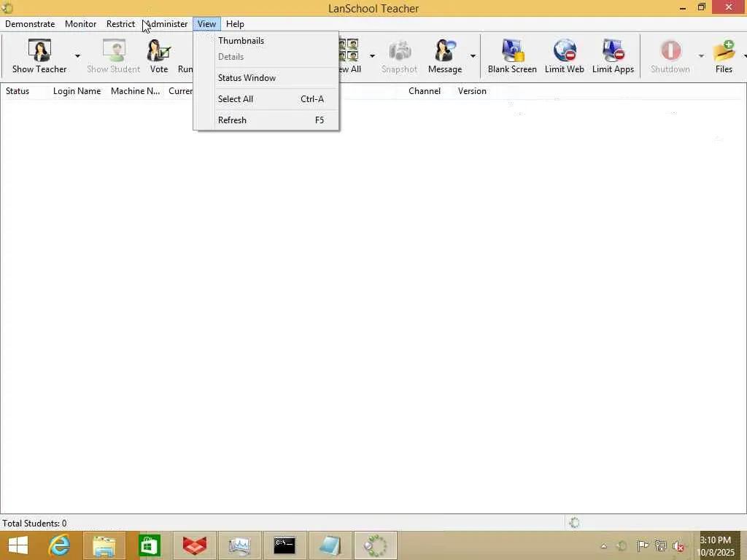Launch Internet Explorer from the taskbar

pos(60,545)
